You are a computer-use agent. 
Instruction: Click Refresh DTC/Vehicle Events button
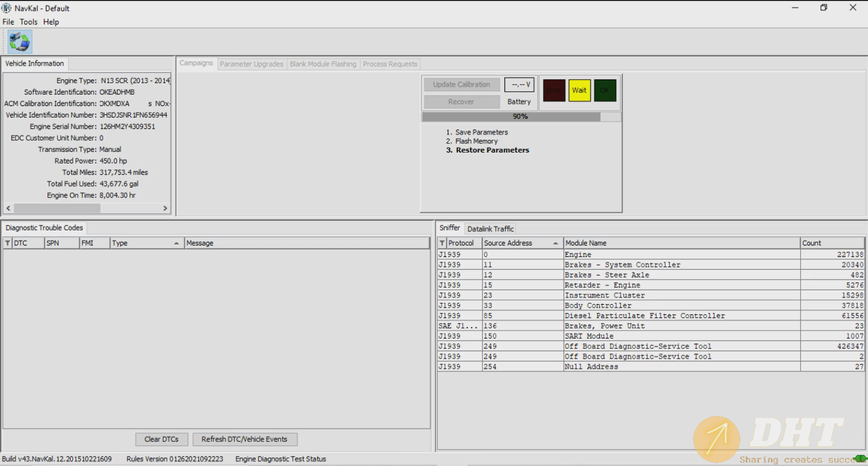244,439
